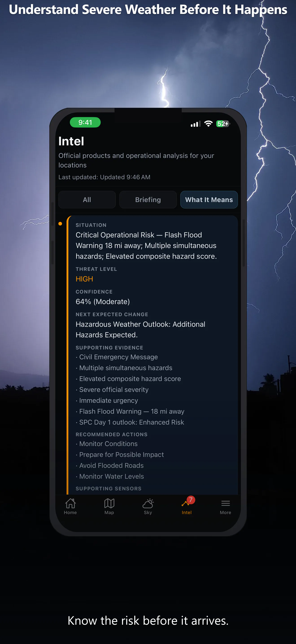Viewport: 296px width, 644px height.
Task: Tap the SUPPORTING EVIDENCE label
Action: pos(109,348)
